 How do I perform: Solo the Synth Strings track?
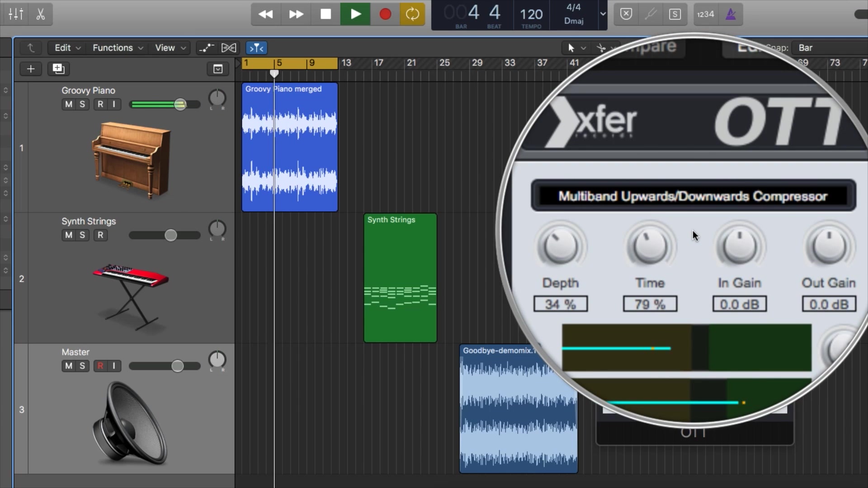click(x=82, y=235)
